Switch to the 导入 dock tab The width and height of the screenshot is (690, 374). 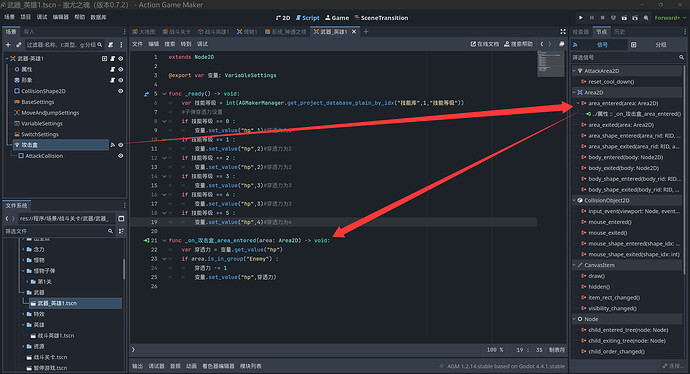click(x=29, y=32)
